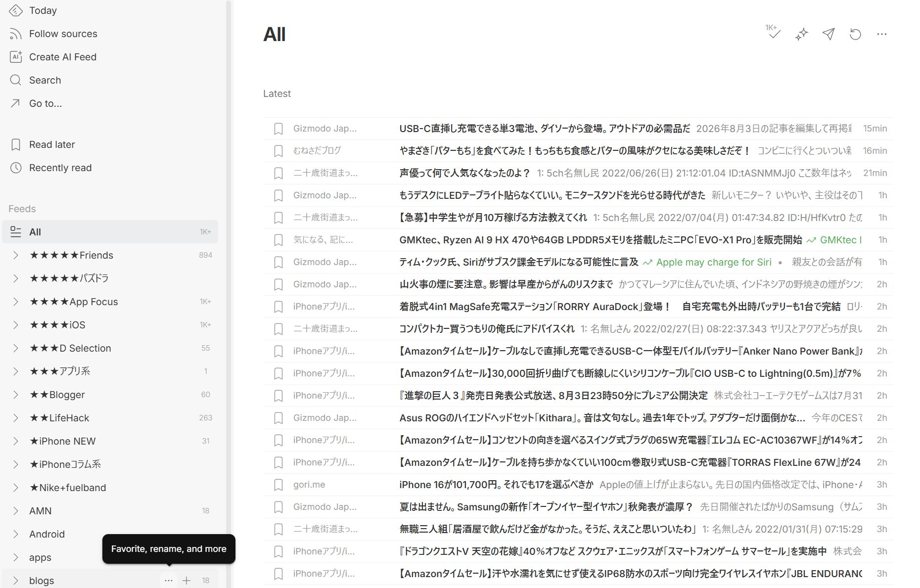Viewport: 920px width, 588px height.
Task: Click the Search magnifier icon
Action: pyautogui.click(x=16, y=80)
